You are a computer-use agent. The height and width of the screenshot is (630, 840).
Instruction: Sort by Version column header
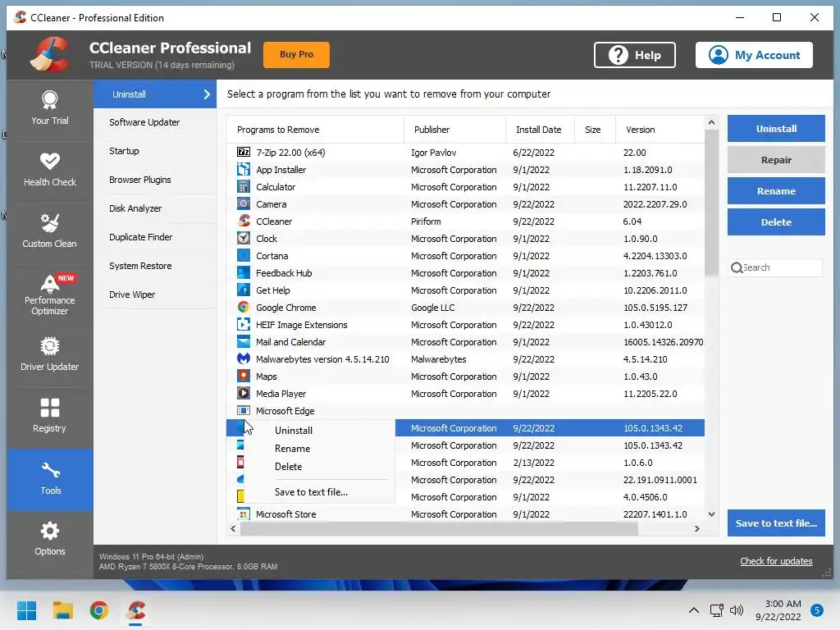660,130
